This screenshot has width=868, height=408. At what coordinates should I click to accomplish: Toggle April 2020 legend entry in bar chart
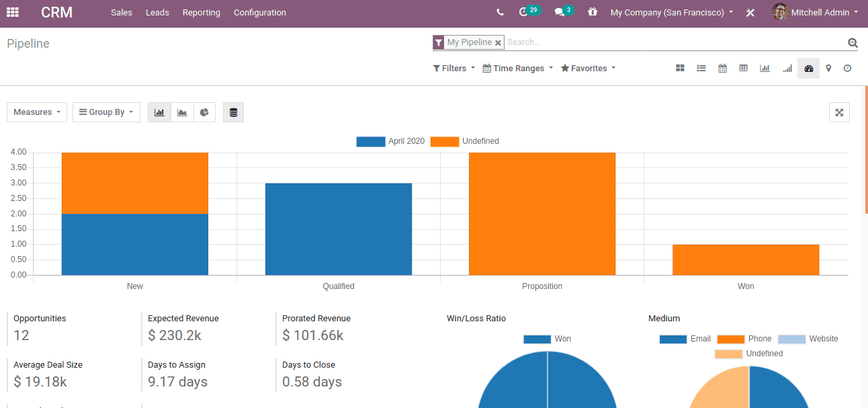click(390, 141)
